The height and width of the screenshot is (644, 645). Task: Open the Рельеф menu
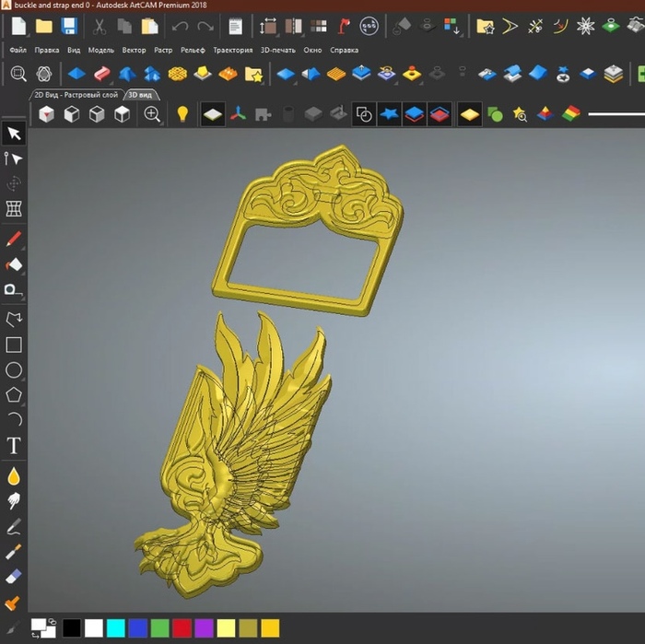[x=192, y=50]
